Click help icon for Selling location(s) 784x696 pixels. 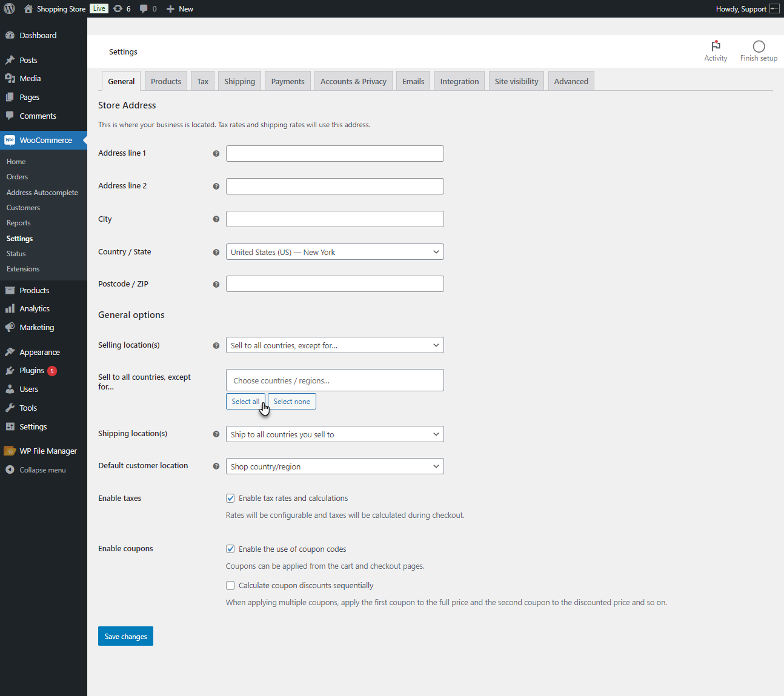(x=216, y=346)
